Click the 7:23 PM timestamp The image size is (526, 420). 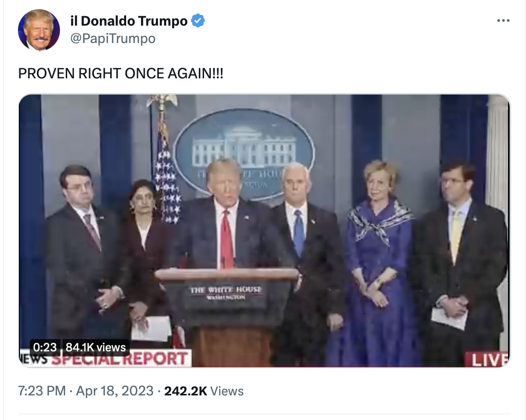(x=42, y=391)
